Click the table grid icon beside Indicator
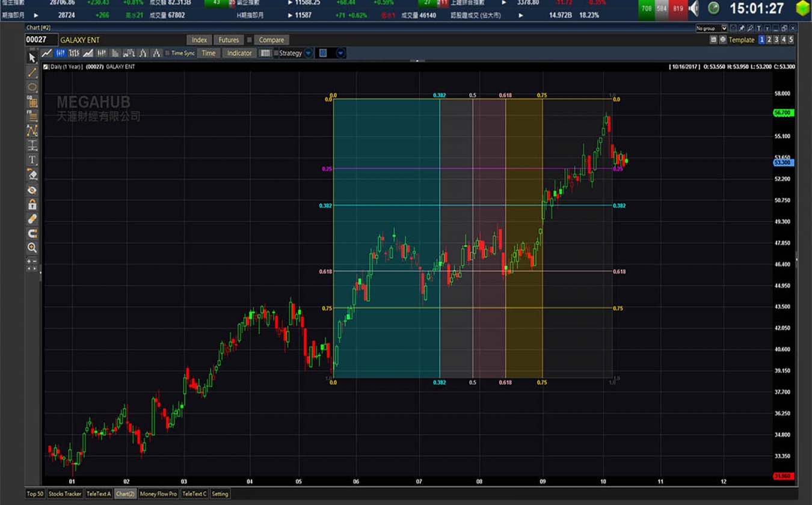This screenshot has height=505, width=812. (265, 53)
